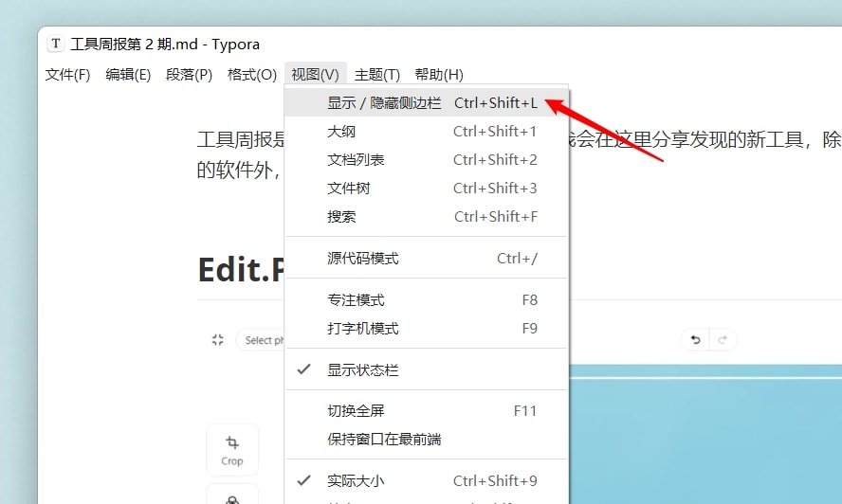This screenshot has width=842, height=504.
Task: Click the redo arrow in embedded image
Action: pyautogui.click(x=723, y=340)
